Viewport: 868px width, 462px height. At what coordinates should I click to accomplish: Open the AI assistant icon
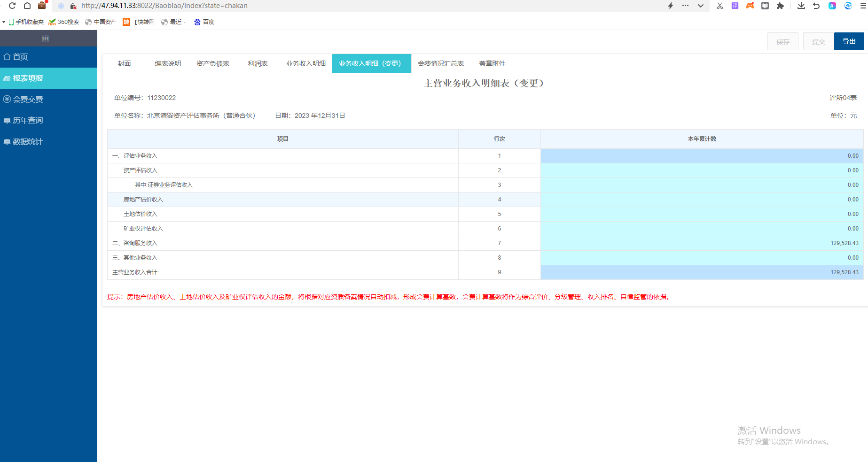pos(832,6)
